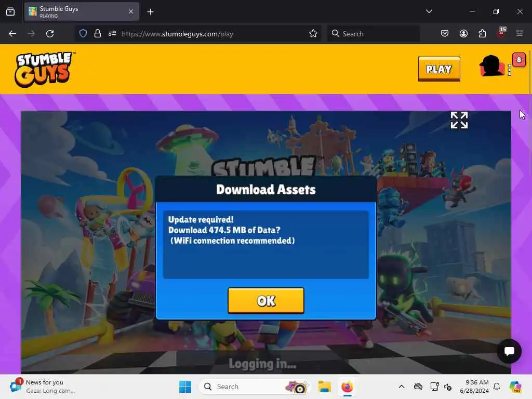The width and height of the screenshot is (532, 399).
Task: Open Firefox account icon
Action: coord(463,34)
